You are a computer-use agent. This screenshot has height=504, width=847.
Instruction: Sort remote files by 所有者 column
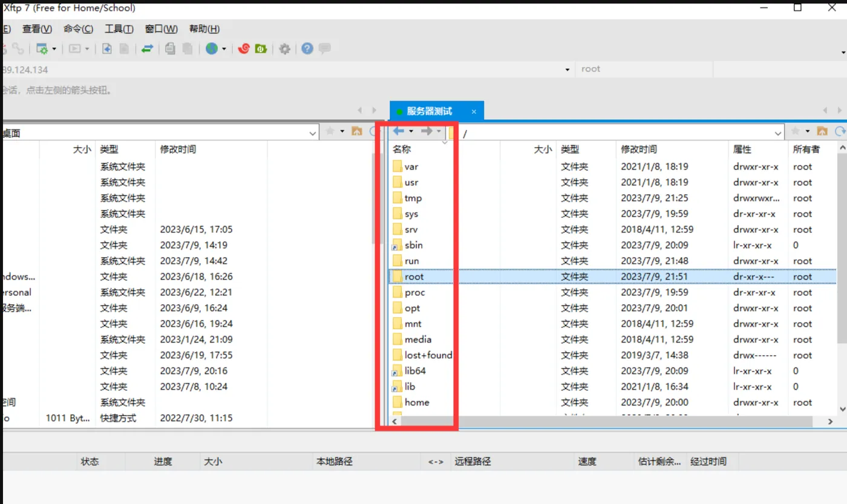click(806, 149)
